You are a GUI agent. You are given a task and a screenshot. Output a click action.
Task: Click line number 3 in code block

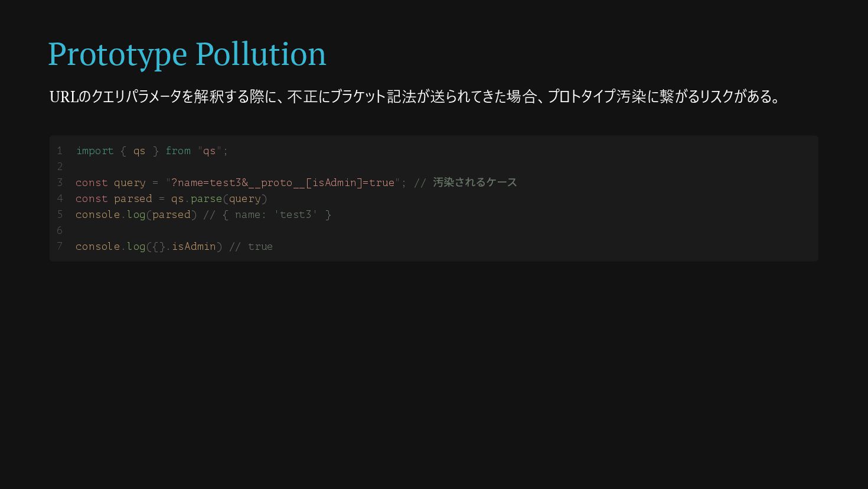60,182
